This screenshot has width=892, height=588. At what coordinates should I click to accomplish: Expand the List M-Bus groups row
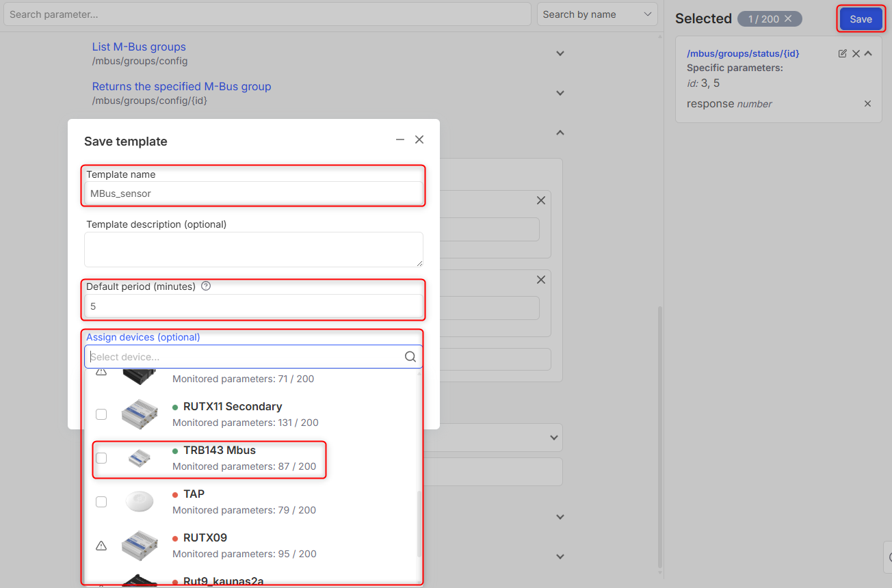point(560,53)
